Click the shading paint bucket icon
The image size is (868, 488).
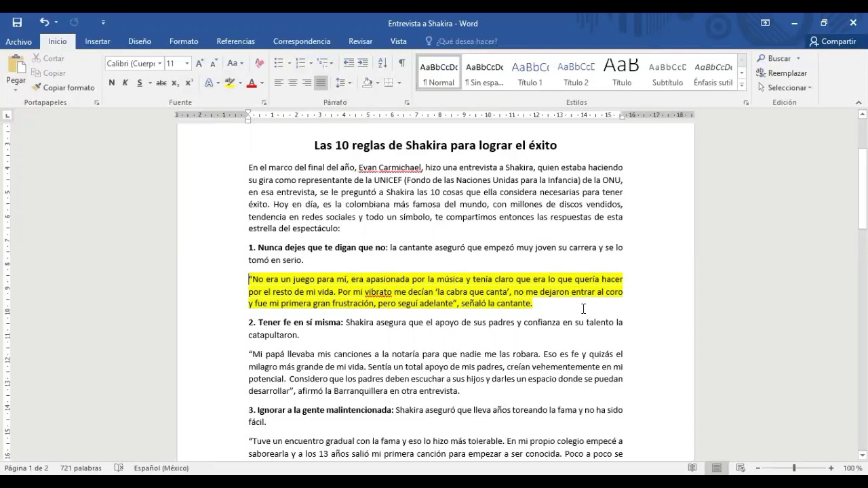pyautogui.click(x=367, y=83)
